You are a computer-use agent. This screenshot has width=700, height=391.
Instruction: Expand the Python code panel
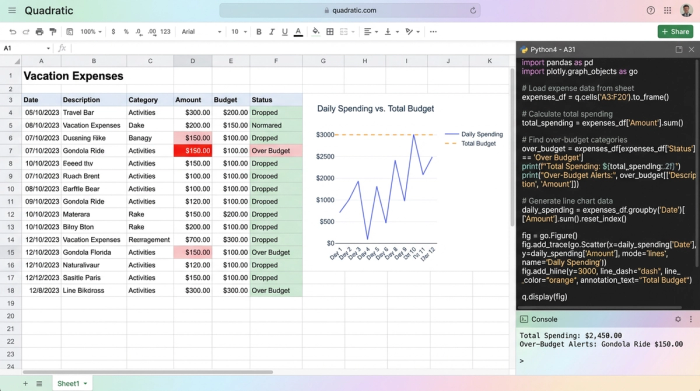pyautogui.click(x=679, y=50)
